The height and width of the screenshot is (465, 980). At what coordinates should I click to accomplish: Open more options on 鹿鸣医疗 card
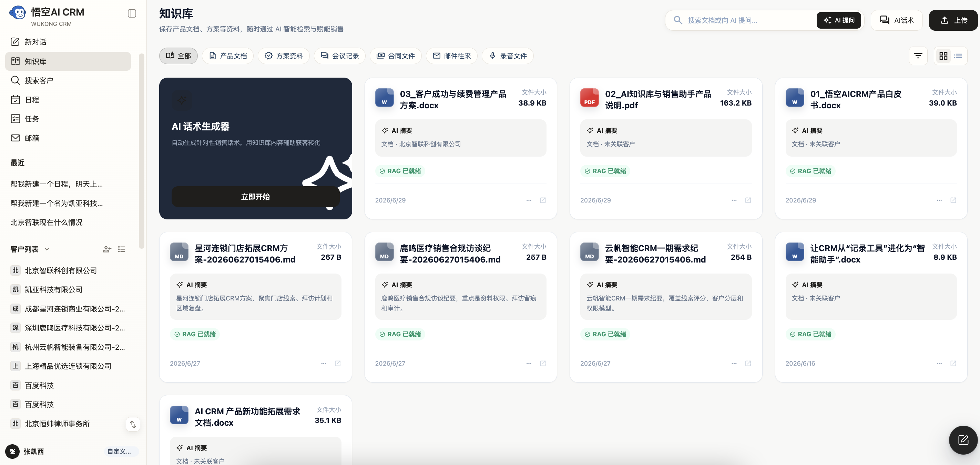point(529,363)
